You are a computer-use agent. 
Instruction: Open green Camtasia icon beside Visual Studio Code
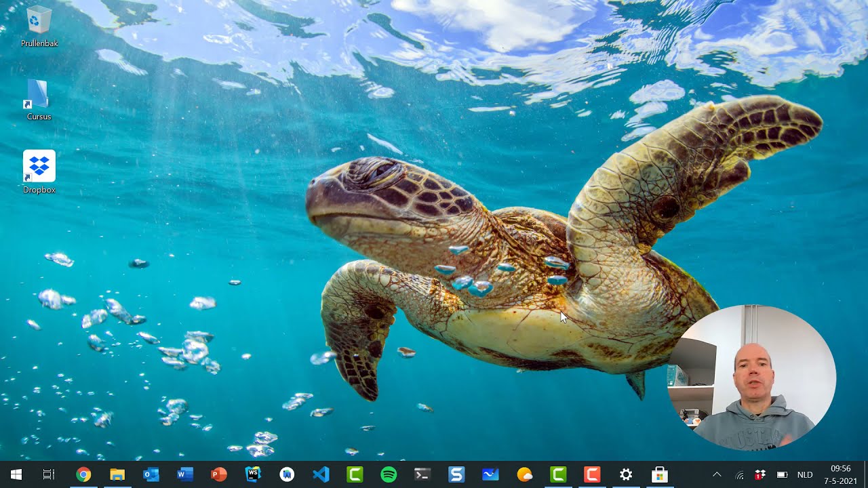355,474
